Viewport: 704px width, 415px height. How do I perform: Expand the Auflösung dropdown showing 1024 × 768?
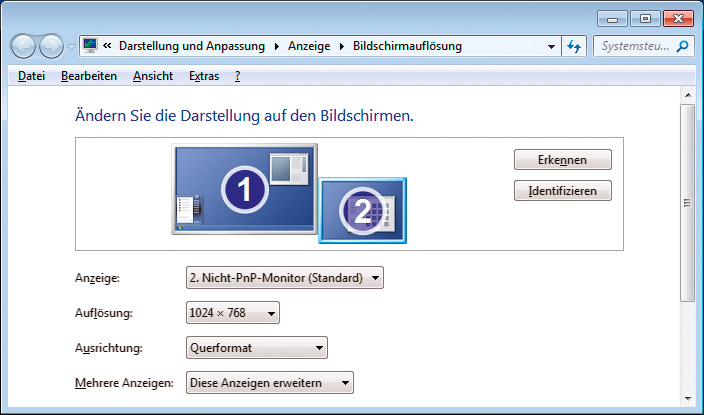click(232, 313)
